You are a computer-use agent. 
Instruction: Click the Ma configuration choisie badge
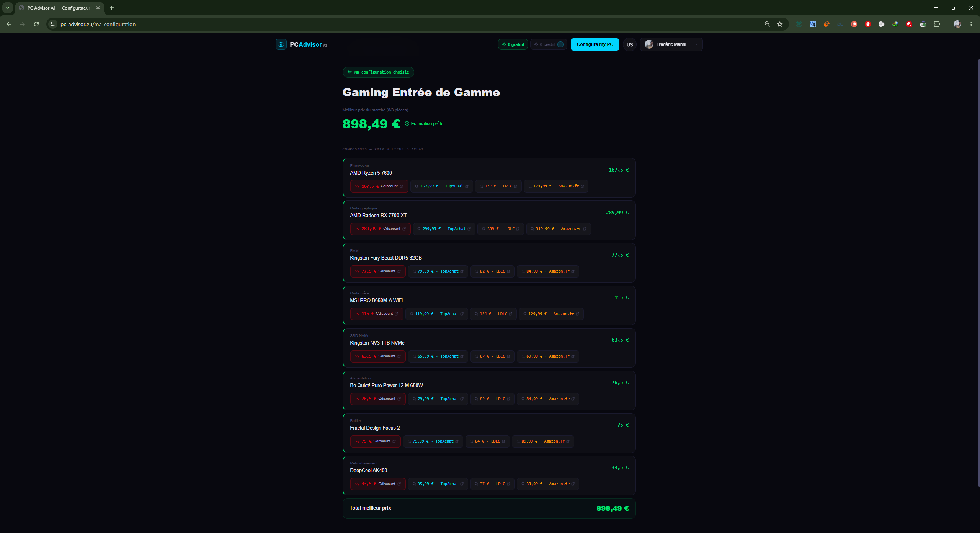378,72
